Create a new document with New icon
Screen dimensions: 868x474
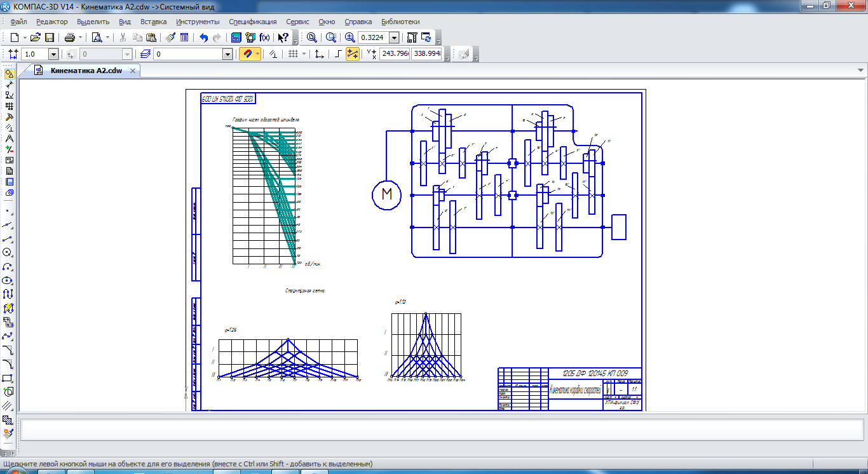coord(15,37)
